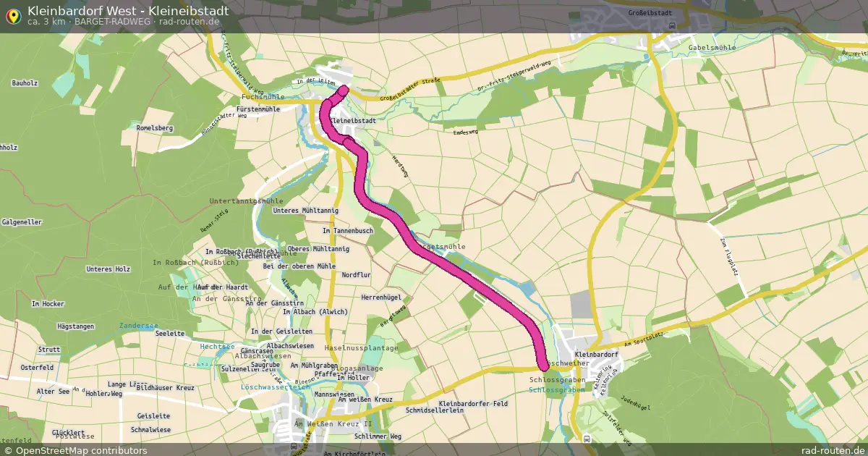Click the Kleinbardorfer Feld label
This screenshot has width=868, height=456.
click(x=473, y=403)
